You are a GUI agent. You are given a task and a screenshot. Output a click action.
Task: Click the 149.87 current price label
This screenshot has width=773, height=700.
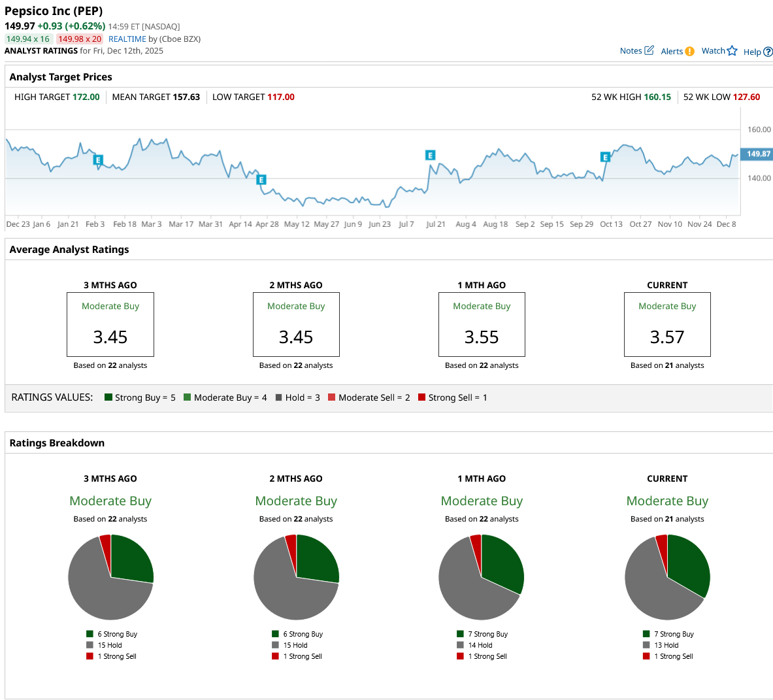757,154
